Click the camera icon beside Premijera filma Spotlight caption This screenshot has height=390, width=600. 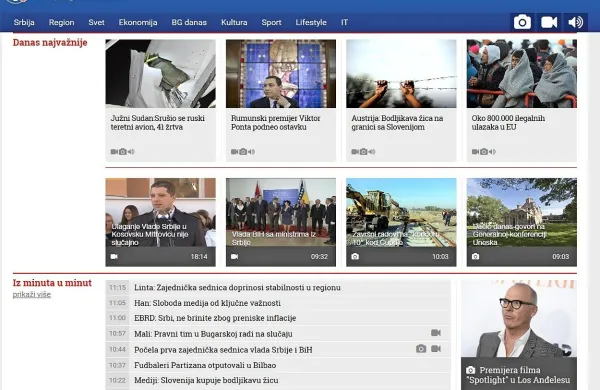[x=471, y=370]
